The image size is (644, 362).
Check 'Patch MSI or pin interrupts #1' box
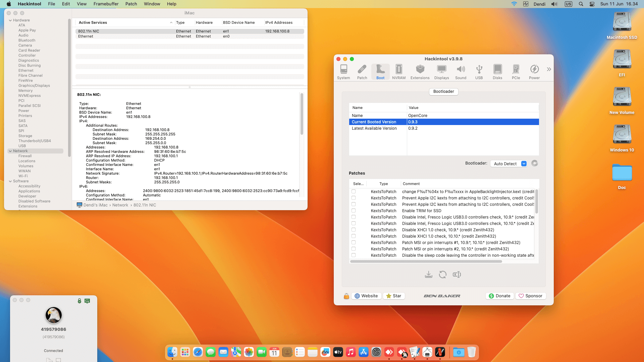coord(354,242)
